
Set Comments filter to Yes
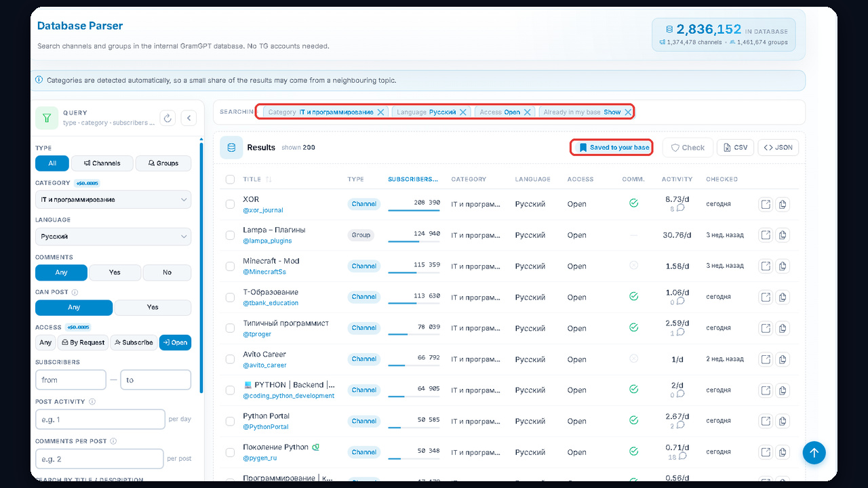pyautogui.click(x=115, y=272)
